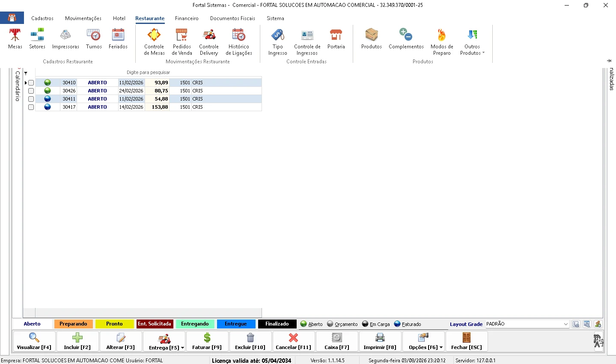Open the Financeiro ribbon tab
Viewport: 616px width, 364px height.
point(187,18)
